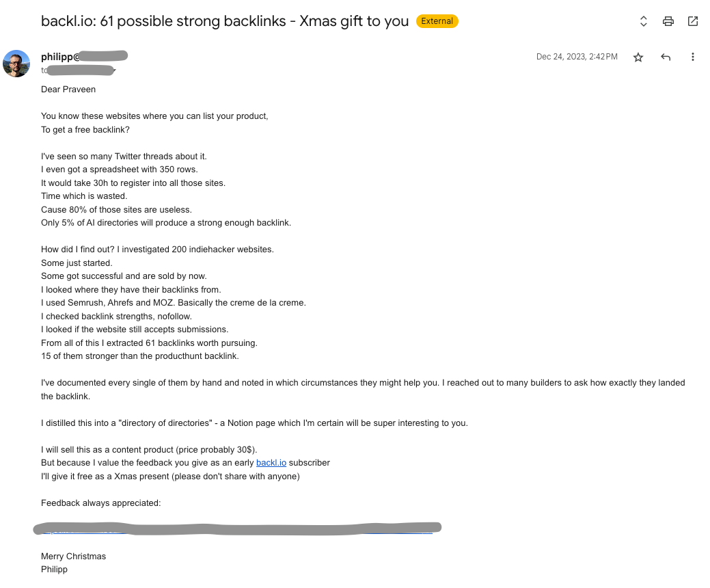Open email in new window
Viewport: 710px width, 588px height.
click(x=693, y=21)
